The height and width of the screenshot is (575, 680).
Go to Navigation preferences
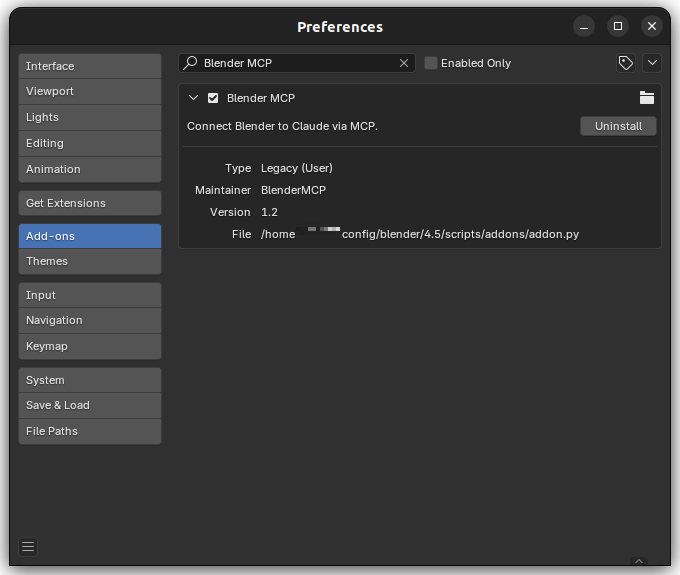coord(90,320)
